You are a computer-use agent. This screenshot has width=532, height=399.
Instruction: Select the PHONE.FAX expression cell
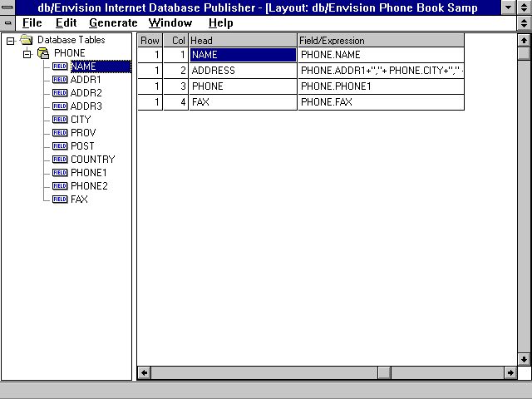coord(380,102)
